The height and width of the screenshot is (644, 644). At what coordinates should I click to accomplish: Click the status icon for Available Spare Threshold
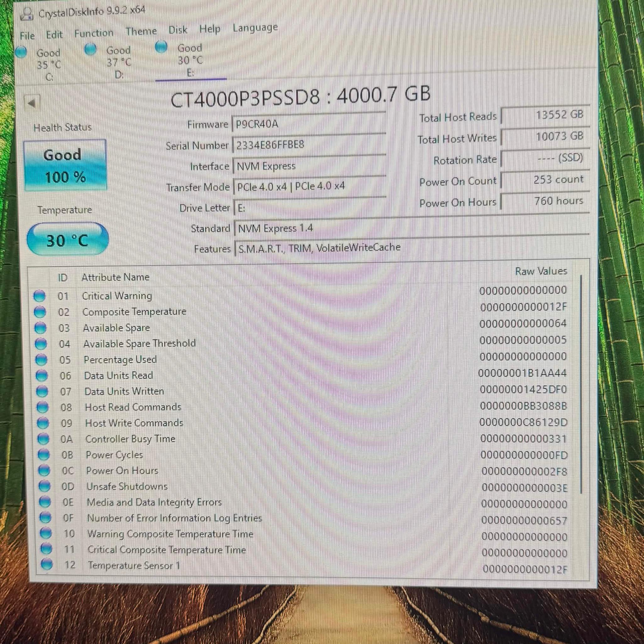41,344
